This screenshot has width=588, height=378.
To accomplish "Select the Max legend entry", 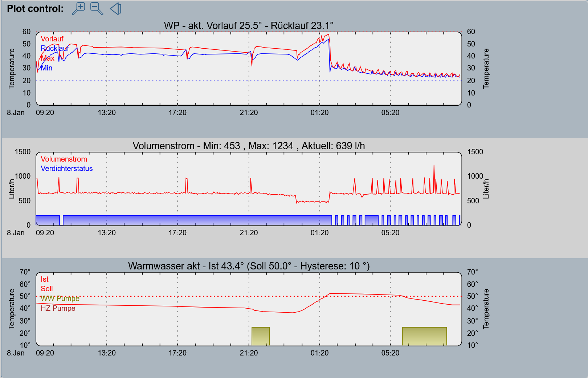I will click(x=48, y=58).
